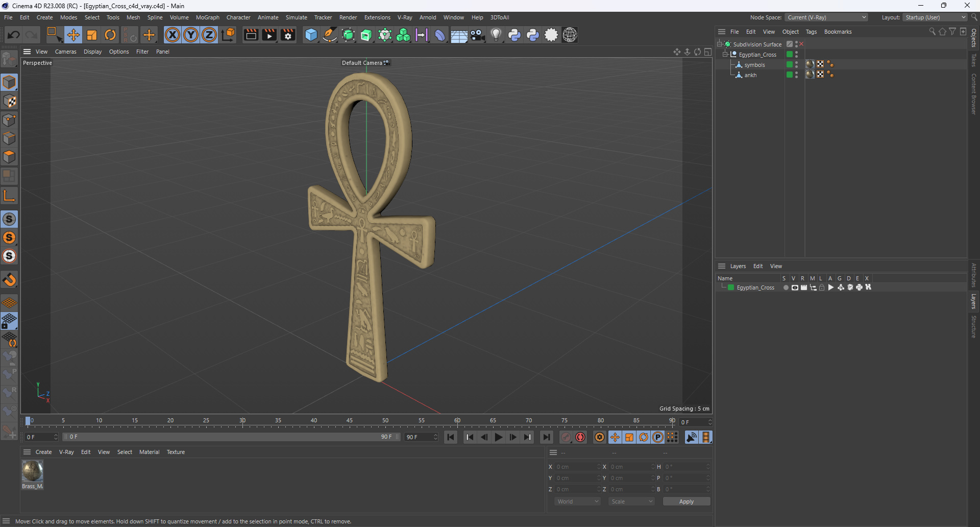
Task: Enable Texture mode checkered cube icon
Action: (9, 101)
